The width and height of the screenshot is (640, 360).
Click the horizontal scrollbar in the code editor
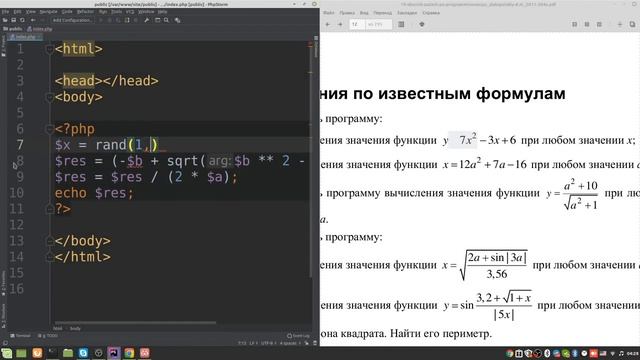(135, 322)
